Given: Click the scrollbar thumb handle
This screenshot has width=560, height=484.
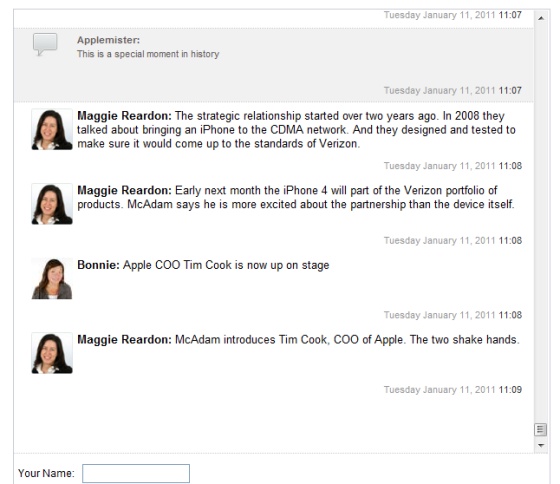Looking at the screenshot, I should tap(540, 429).
